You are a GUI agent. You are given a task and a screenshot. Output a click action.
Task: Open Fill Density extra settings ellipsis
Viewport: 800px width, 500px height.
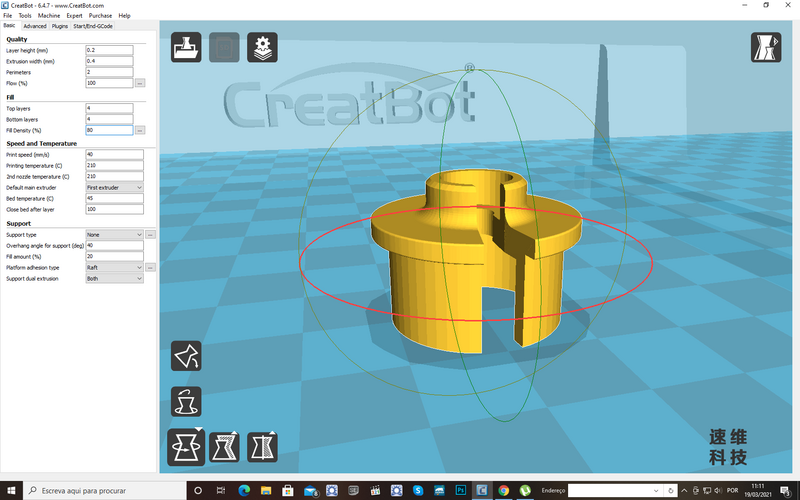click(x=140, y=130)
